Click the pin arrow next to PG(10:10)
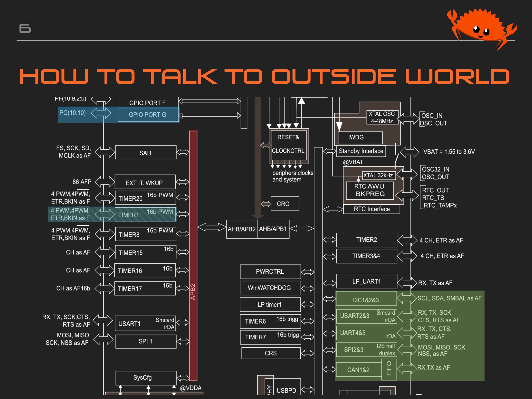 click(101, 113)
